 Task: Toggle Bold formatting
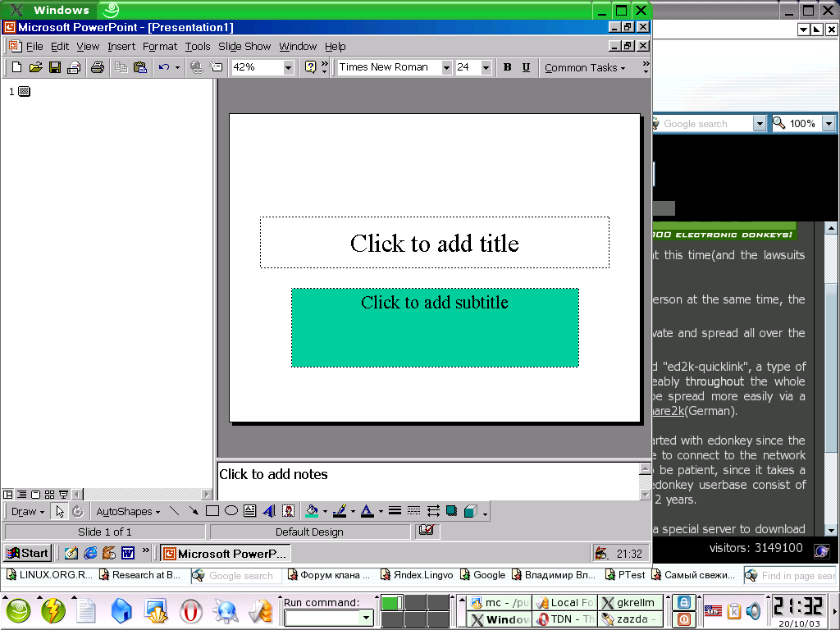click(x=507, y=67)
